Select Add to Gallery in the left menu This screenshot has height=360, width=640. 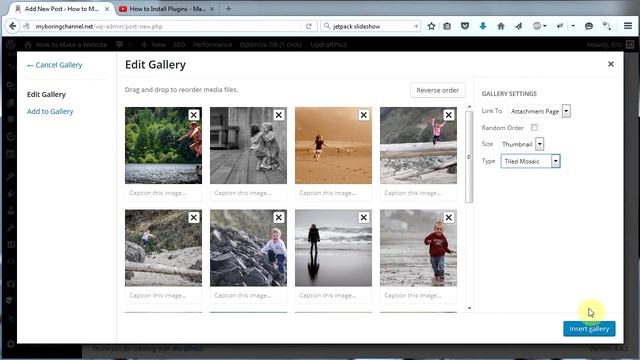point(50,111)
